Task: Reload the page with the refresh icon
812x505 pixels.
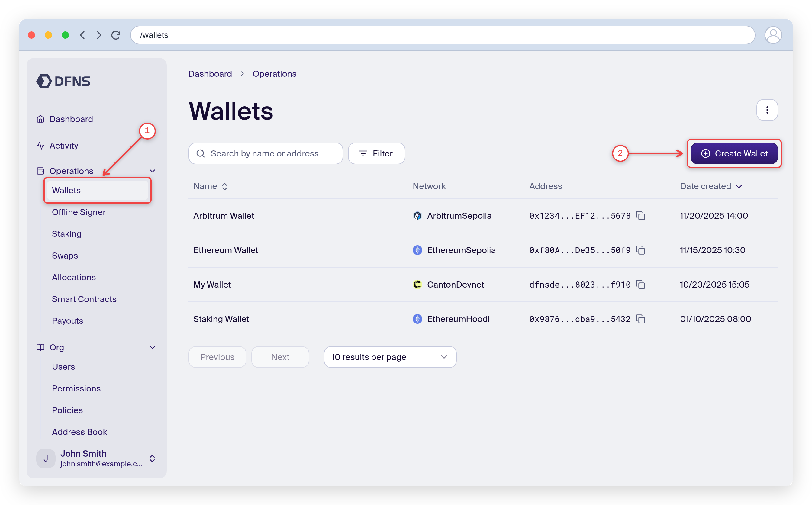Action: (116, 35)
